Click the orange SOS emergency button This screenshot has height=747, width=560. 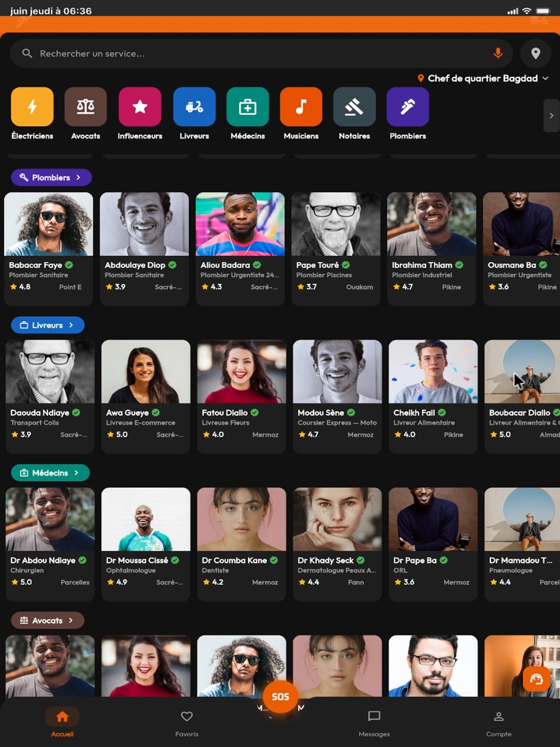[280, 697]
